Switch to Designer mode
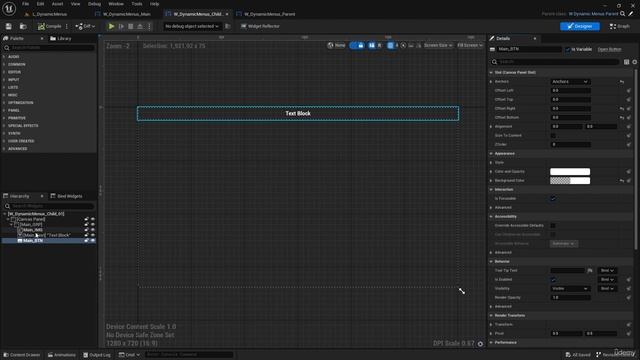The height and width of the screenshot is (360, 640). [x=580, y=27]
